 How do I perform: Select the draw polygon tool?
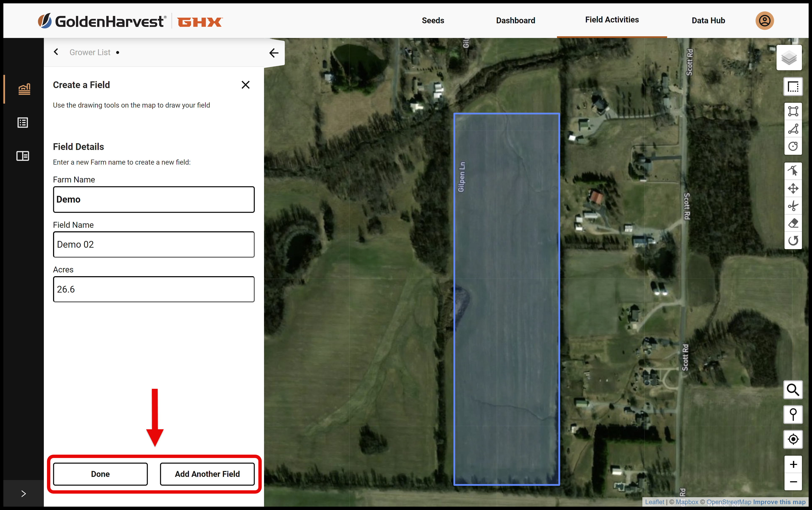coord(793,129)
